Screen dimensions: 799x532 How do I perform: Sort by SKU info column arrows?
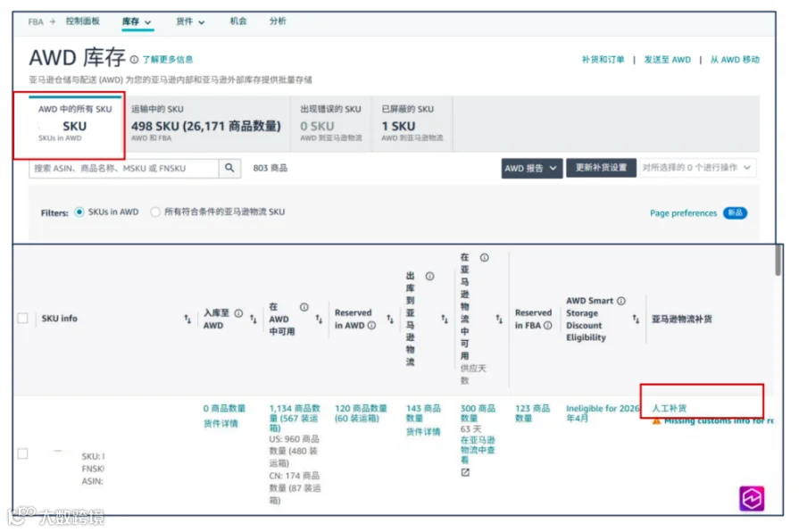click(x=187, y=319)
